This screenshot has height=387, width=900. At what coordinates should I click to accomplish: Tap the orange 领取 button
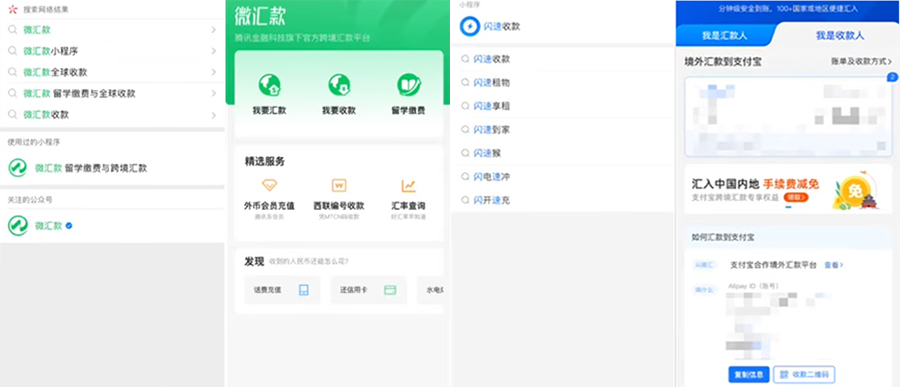796,197
